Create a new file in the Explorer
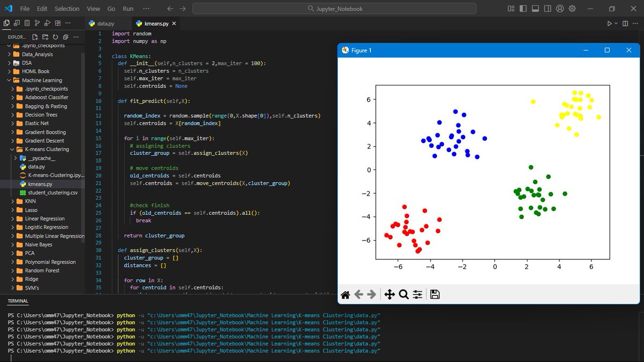The image size is (644, 362). tap(35, 37)
